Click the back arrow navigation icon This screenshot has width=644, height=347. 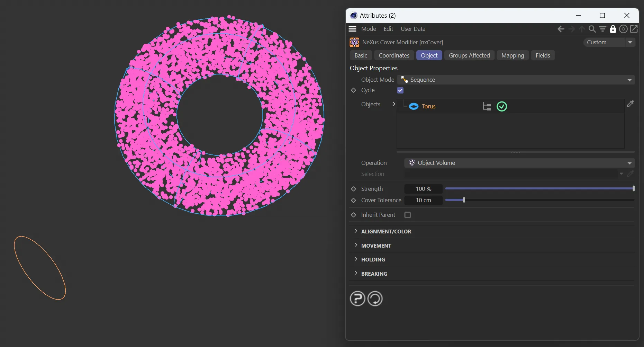coord(561,29)
